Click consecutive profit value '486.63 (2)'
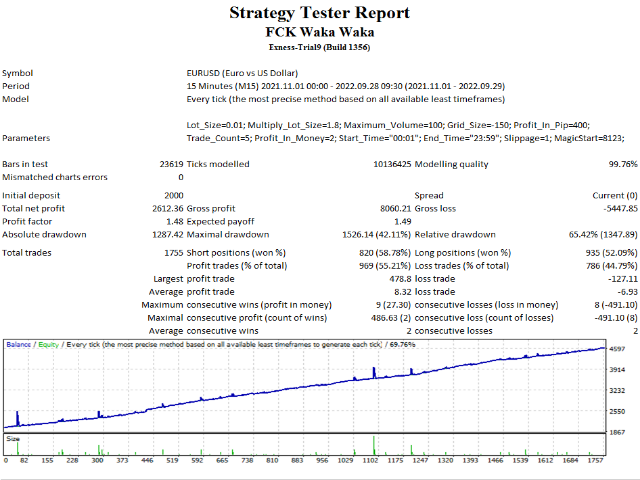 pyautogui.click(x=391, y=318)
